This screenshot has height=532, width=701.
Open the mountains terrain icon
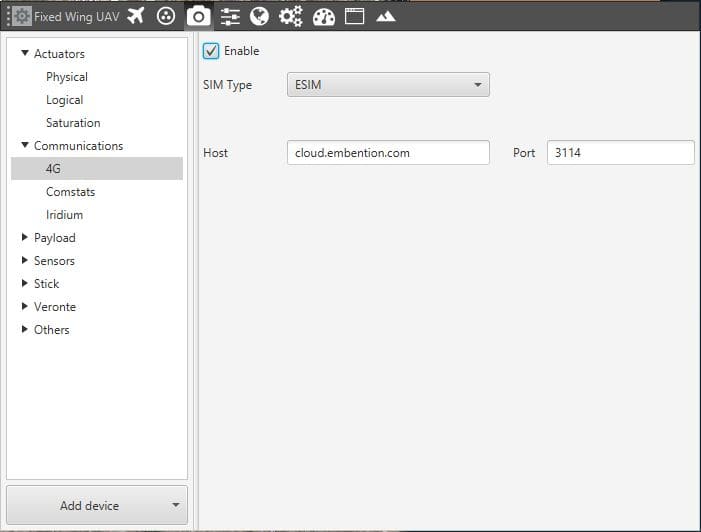tap(385, 17)
